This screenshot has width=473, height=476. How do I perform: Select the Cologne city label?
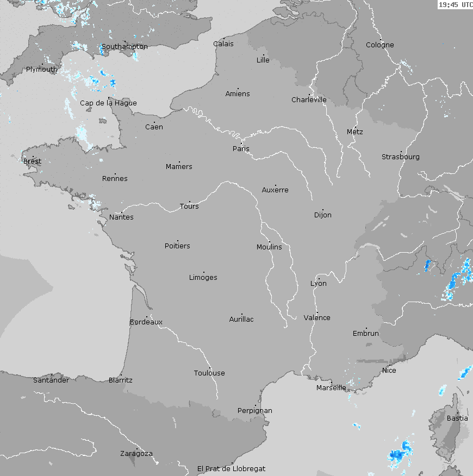click(379, 45)
